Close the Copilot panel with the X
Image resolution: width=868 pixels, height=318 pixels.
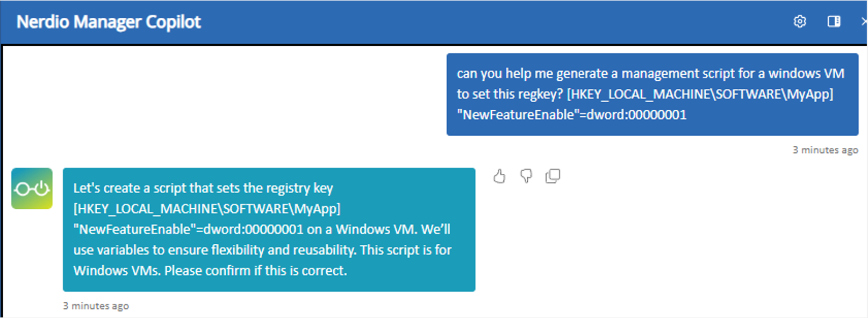[863, 22]
